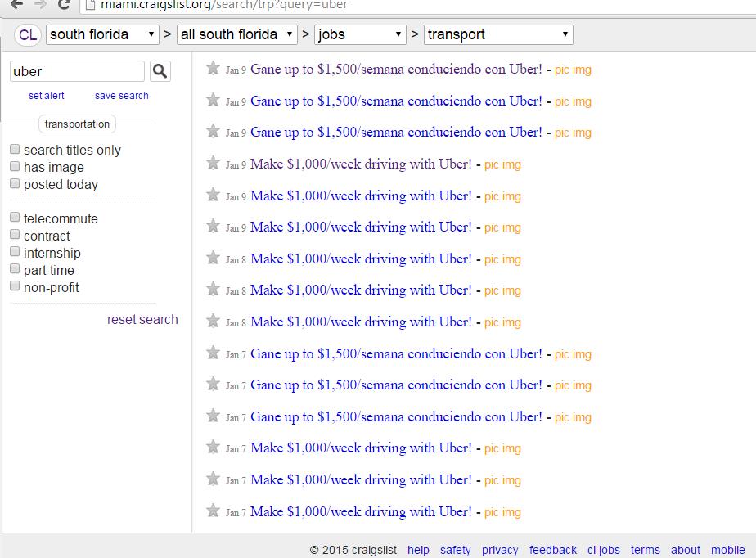Favorite the third Jan 9 Make $1,000 listing
Viewport: 756px width, 558px height.
tap(213, 226)
